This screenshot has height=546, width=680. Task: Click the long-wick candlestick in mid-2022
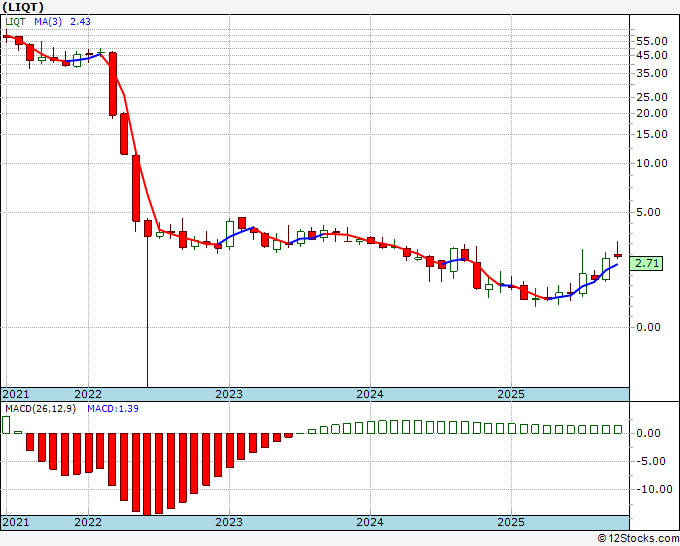click(x=147, y=303)
